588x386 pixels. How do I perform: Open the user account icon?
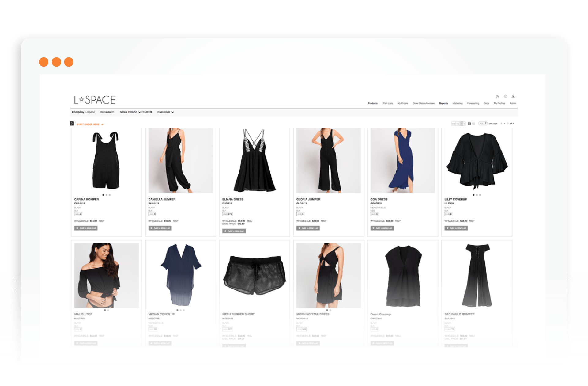[x=513, y=96]
